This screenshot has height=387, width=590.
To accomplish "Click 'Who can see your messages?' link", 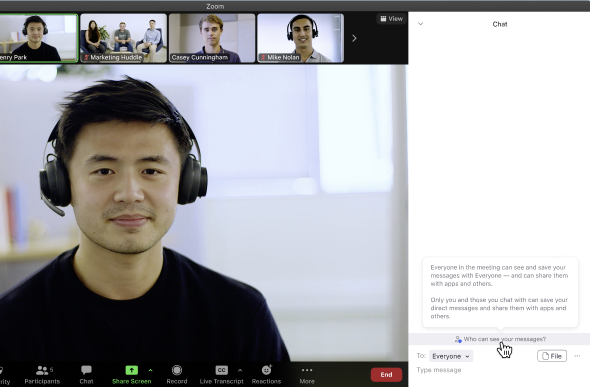I will (500, 339).
